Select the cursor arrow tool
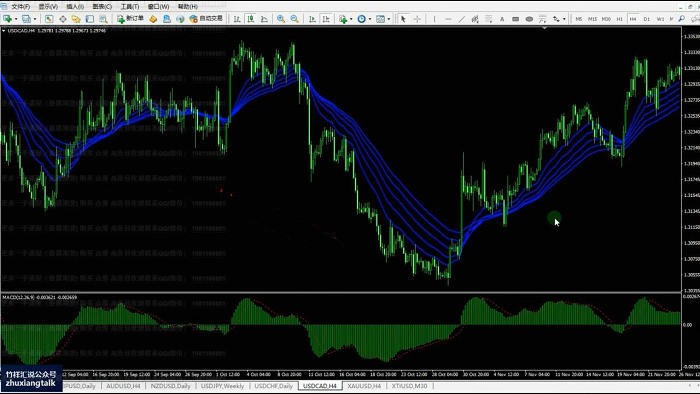 [x=403, y=19]
